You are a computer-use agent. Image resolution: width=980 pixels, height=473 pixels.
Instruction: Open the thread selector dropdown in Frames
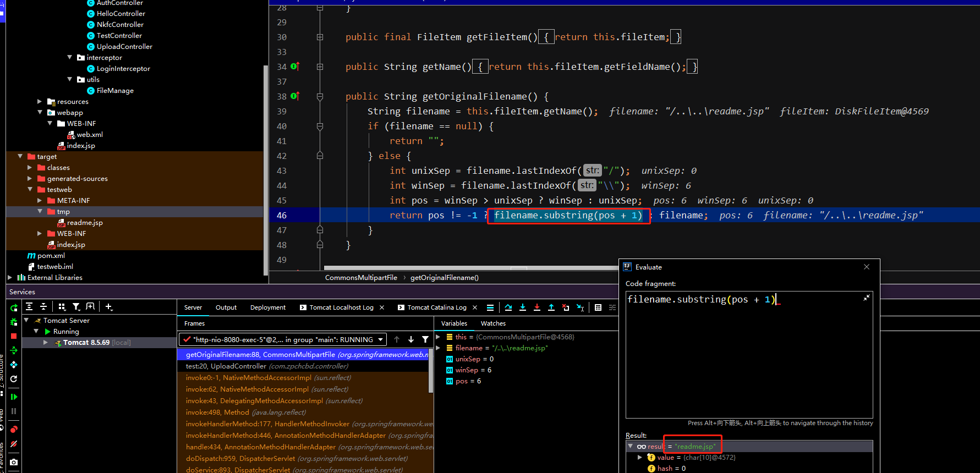click(283, 339)
